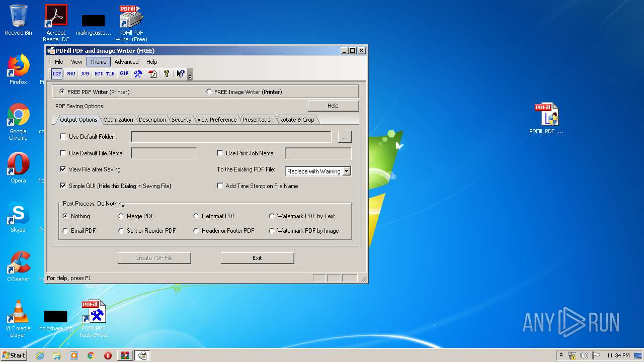
Task: Open PDFill PDF Tools (Free) desktop shortcut
Action: coord(94,319)
